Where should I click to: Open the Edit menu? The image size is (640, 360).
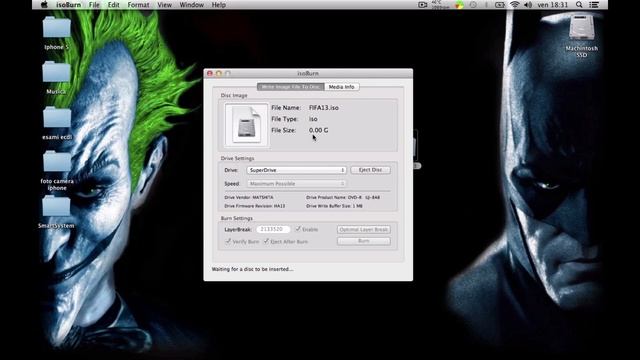pos(113,5)
